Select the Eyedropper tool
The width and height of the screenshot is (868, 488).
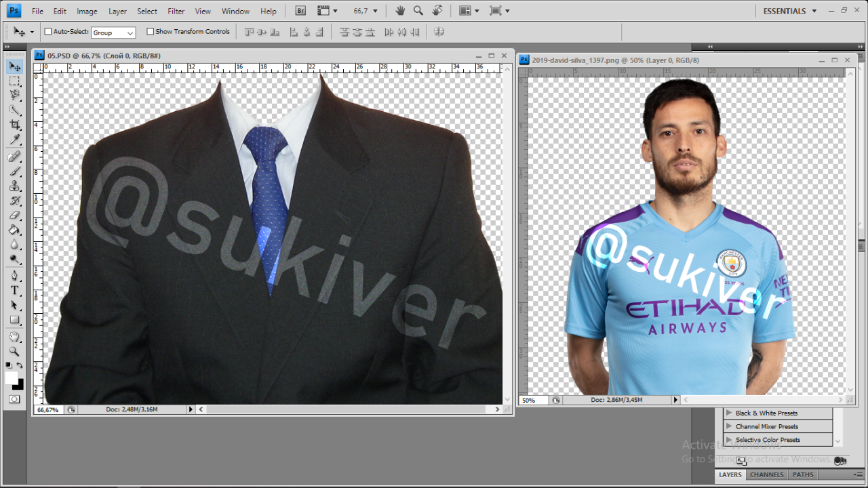[x=14, y=140]
